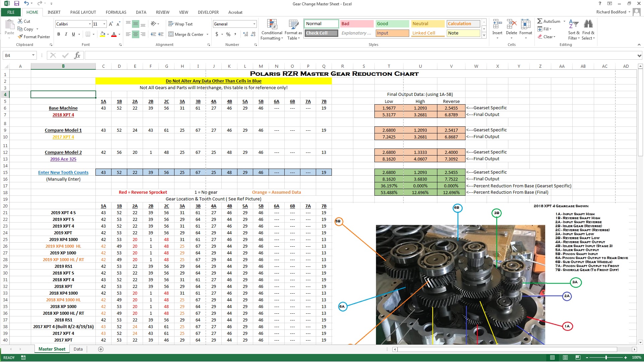The height and width of the screenshot is (363, 644).
Task: Expand the font name Calibri dropdown
Action: (90, 24)
